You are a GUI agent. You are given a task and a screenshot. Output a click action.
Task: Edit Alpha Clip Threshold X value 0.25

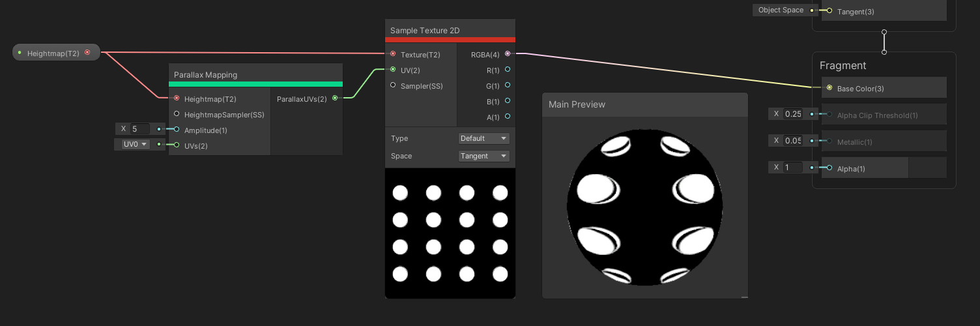tap(793, 114)
